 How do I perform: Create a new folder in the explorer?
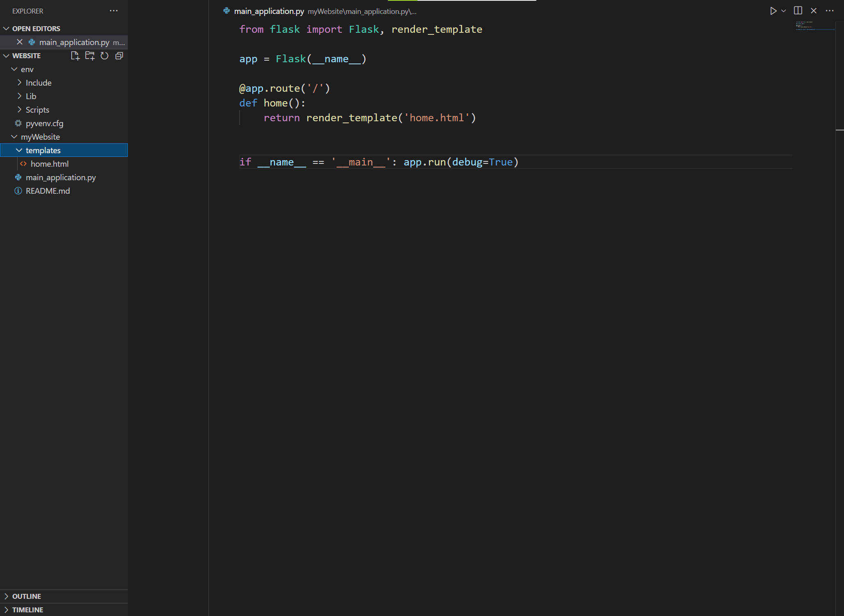(x=90, y=56)
